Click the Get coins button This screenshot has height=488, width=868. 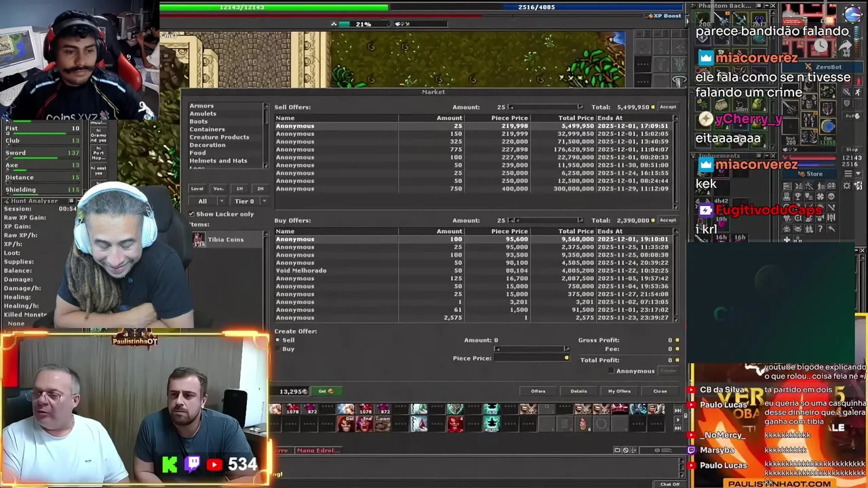326,391
